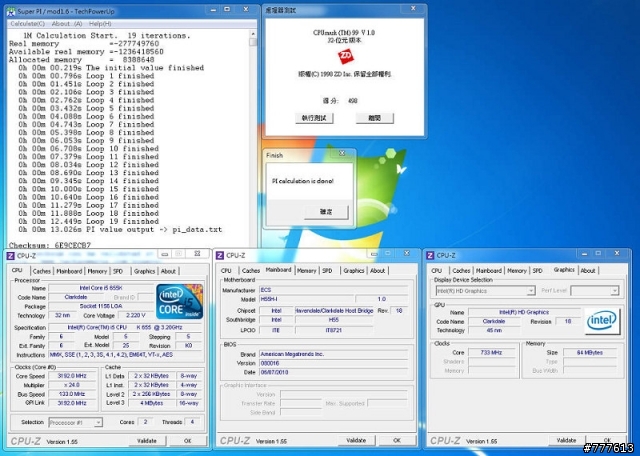
Task: Click the GPU Technology 45 nm field
Action: click(494, 330)
